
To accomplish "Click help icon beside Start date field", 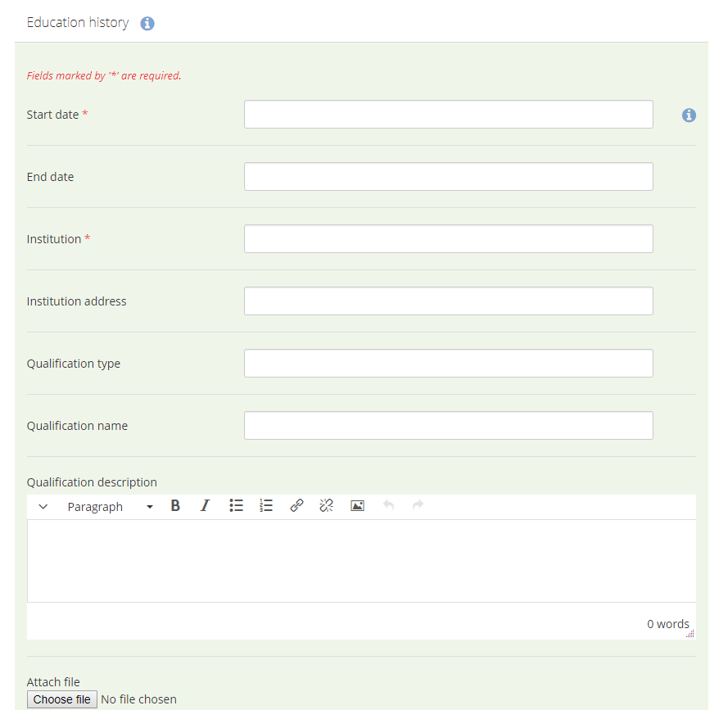I will coord(689,115).
